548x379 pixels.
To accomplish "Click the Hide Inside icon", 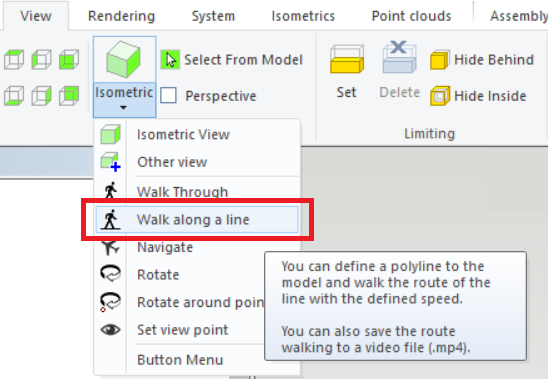I will coord(440,96).
